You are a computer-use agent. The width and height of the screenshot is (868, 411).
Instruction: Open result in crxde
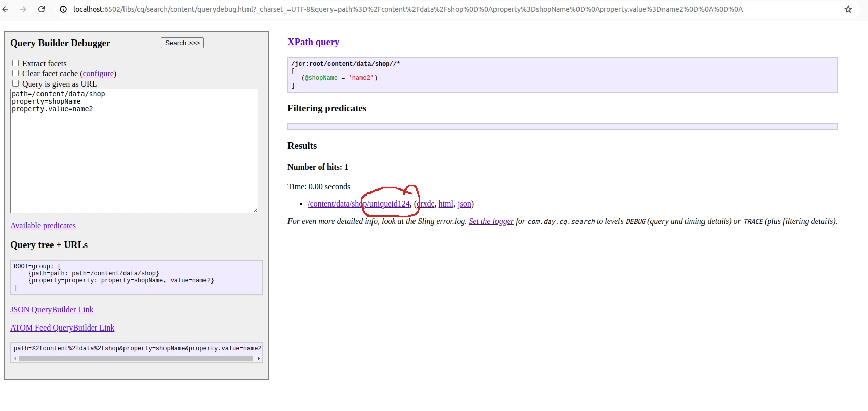coord(426,204)
